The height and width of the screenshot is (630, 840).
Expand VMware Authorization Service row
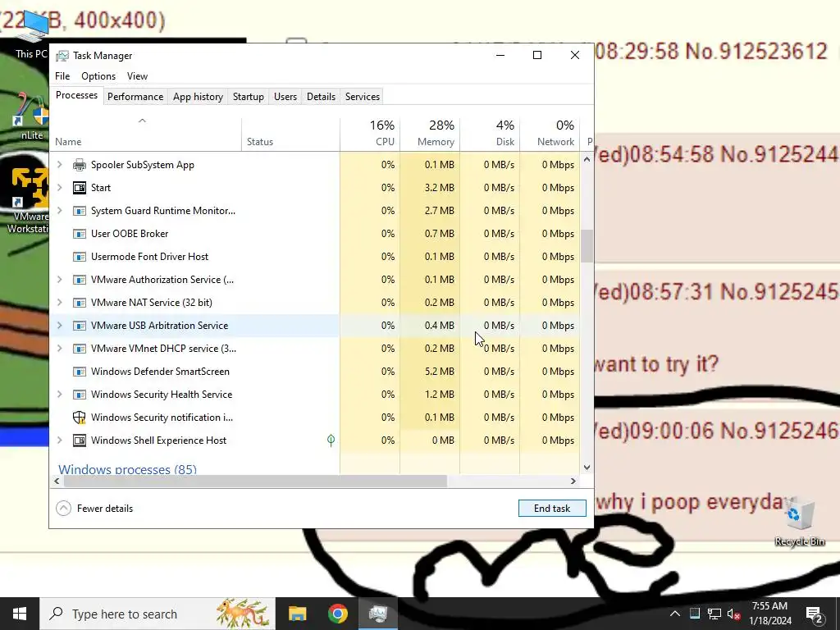pyautogui.click(x=59, y=281)
